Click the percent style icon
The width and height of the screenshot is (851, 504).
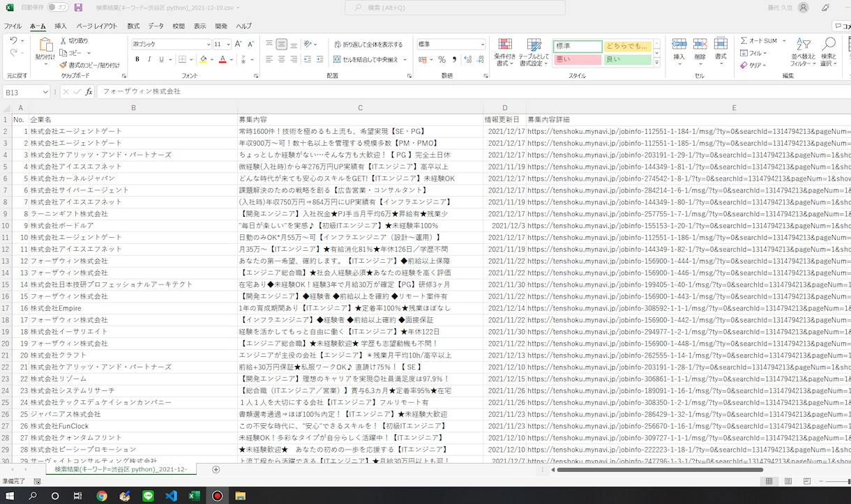(x=442, y=59)
